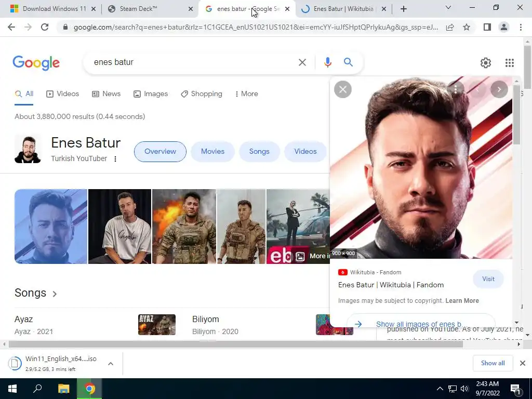Select the All results filter
The width and height of the screenshot is (532, 399).
tap(24, 94)
